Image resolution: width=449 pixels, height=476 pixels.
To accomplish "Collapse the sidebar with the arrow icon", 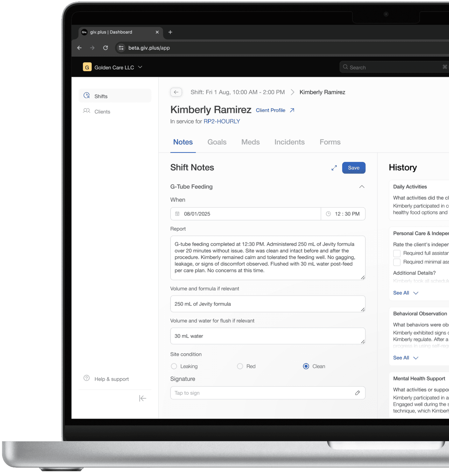I will click(x=143, y=398).
